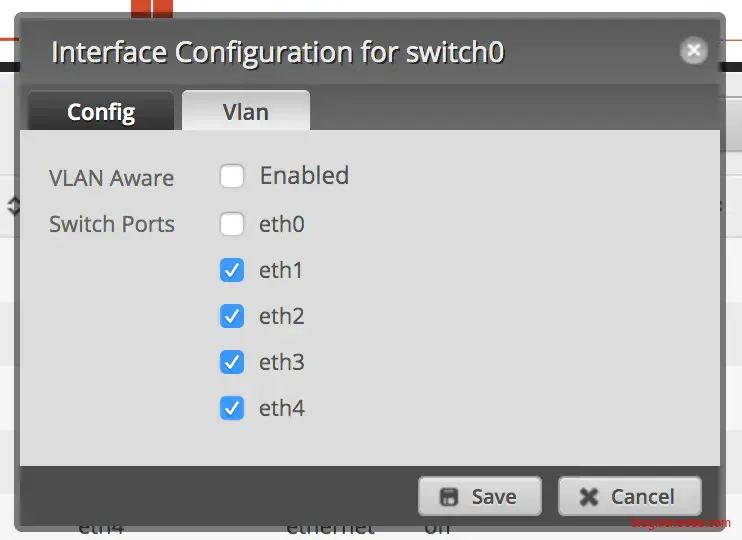
Task: Select the Vlan tab
Action: coord(245,112)
